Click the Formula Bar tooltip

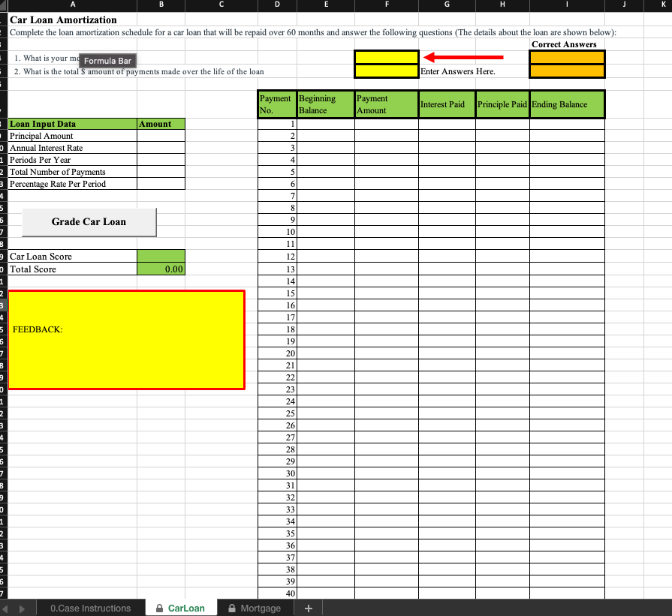click(x=107, y=61)
